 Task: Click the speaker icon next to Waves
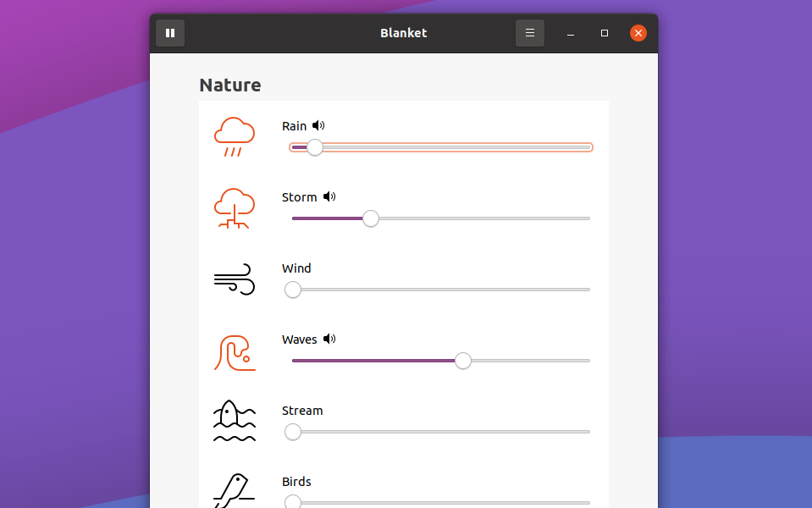click(x=329, y=340)
